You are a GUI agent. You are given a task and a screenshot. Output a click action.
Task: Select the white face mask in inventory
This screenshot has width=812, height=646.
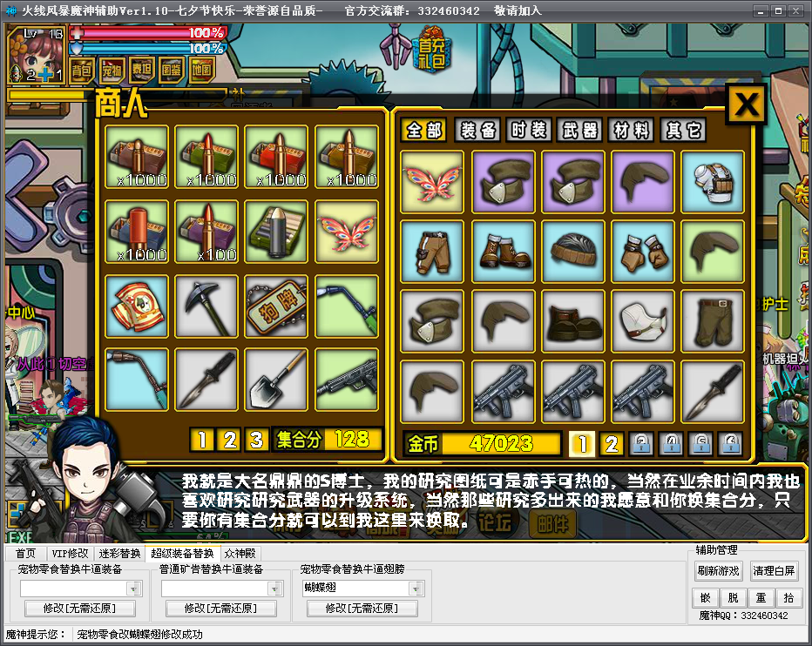point(643,321)
